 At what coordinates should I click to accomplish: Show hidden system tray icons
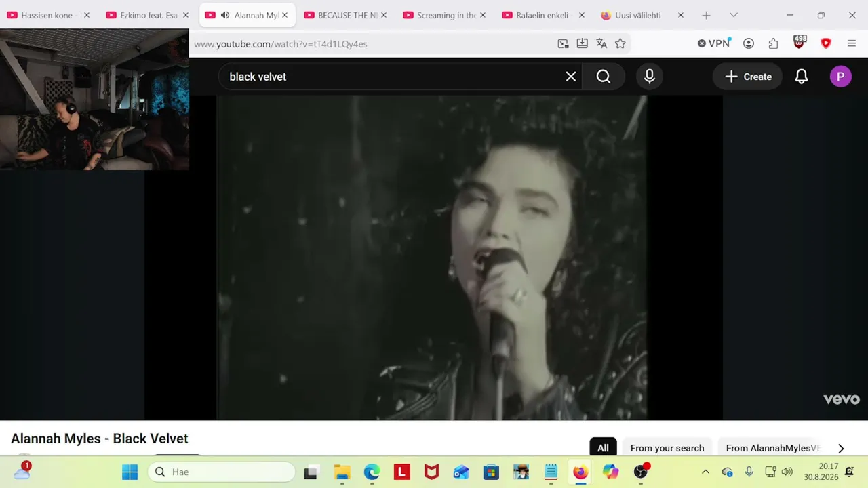click(x=705, y=472)
